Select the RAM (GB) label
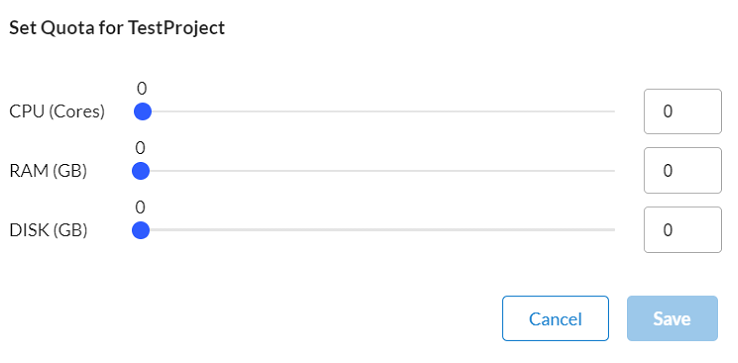Image resolution: width=738 pixels, height=363 pixels. [x=48, y=171]
